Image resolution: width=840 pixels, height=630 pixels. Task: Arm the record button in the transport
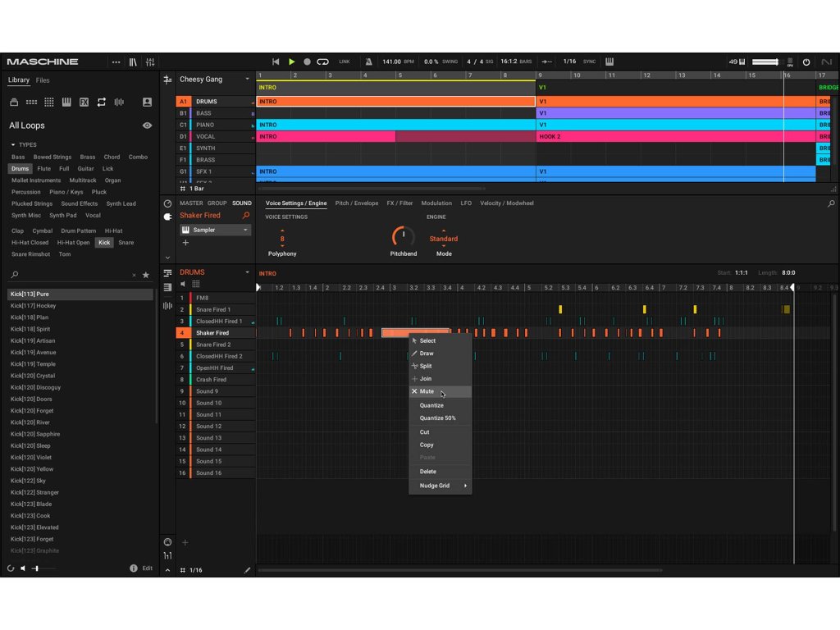(307, 62)
